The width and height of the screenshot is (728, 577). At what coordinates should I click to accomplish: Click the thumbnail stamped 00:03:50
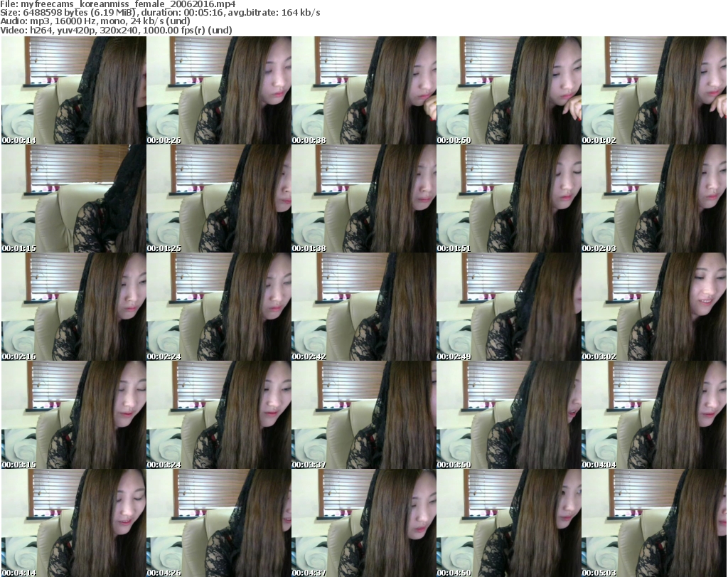coord(509,415)
